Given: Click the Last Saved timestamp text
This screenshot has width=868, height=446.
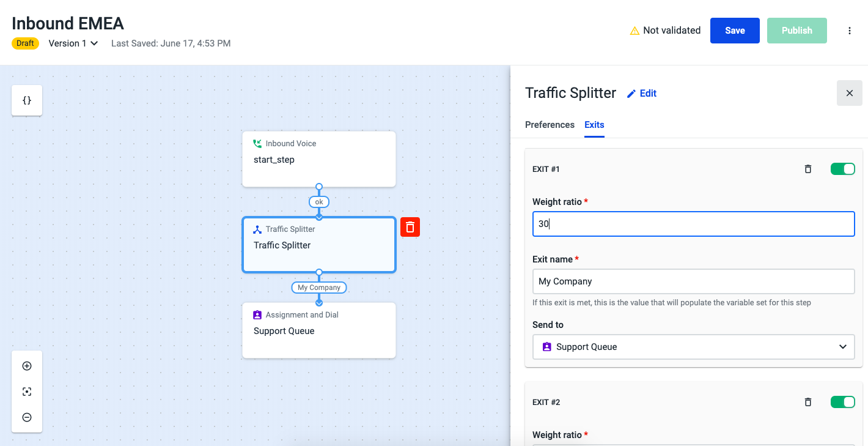Looking at the screenshot, I should point(171,43).
